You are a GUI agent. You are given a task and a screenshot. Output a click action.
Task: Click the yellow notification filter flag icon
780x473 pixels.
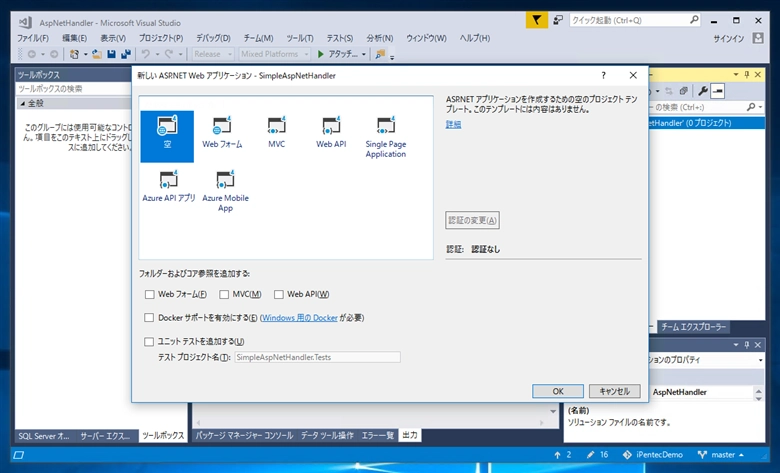click(537, 20)
